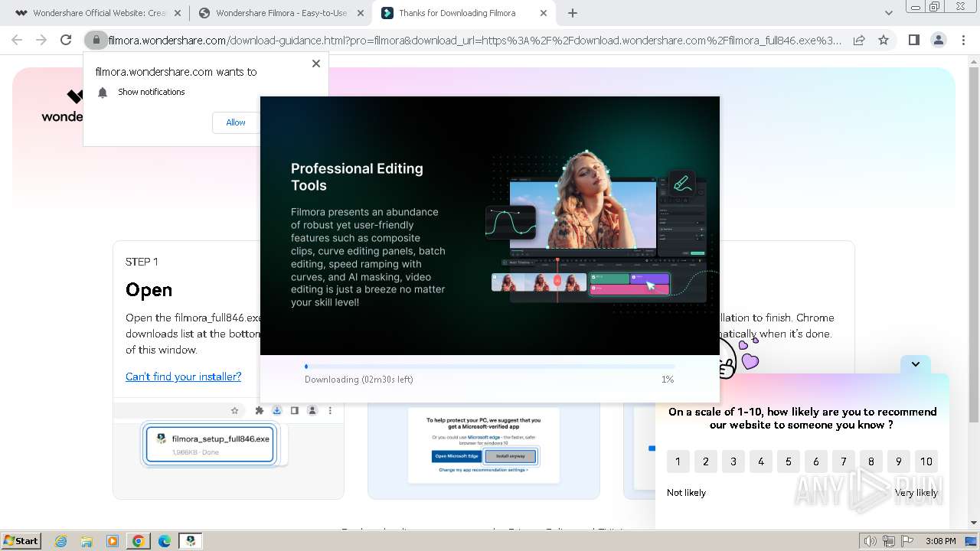The width and height of the screenshot is (980, 551).
Task: Open Microsoft Edge from taskbar
Action: [x=165, y=541]
